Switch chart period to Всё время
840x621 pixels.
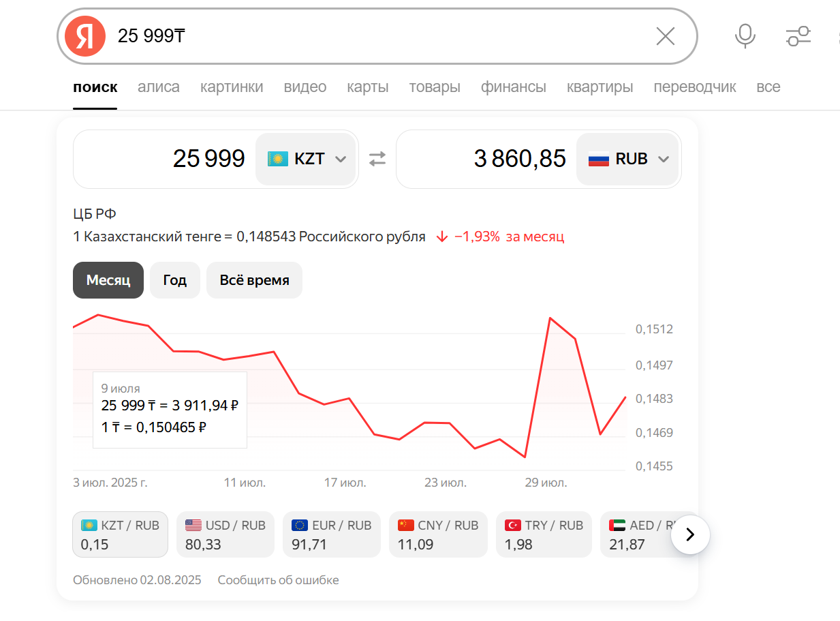[x=254, y=280]
